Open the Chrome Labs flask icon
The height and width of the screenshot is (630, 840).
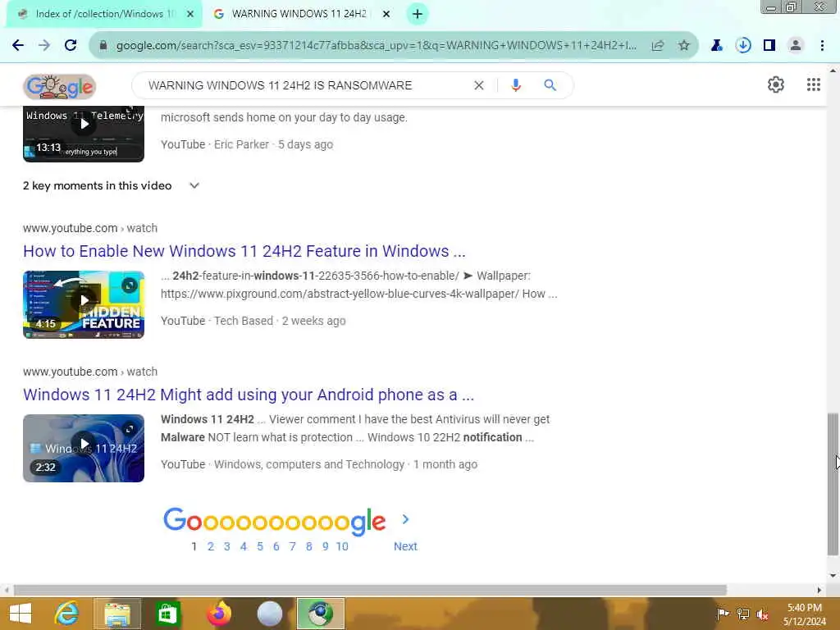[717, 46]
